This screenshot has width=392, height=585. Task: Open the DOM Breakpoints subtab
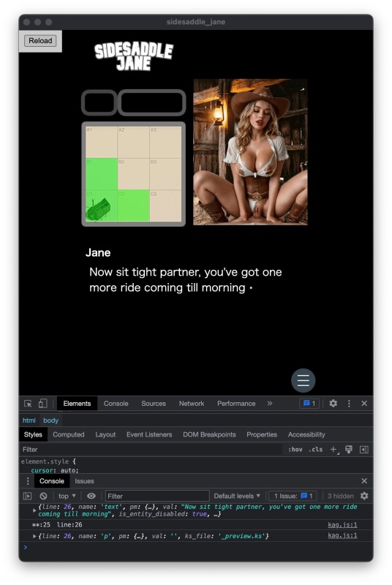[x=209, y=434]
